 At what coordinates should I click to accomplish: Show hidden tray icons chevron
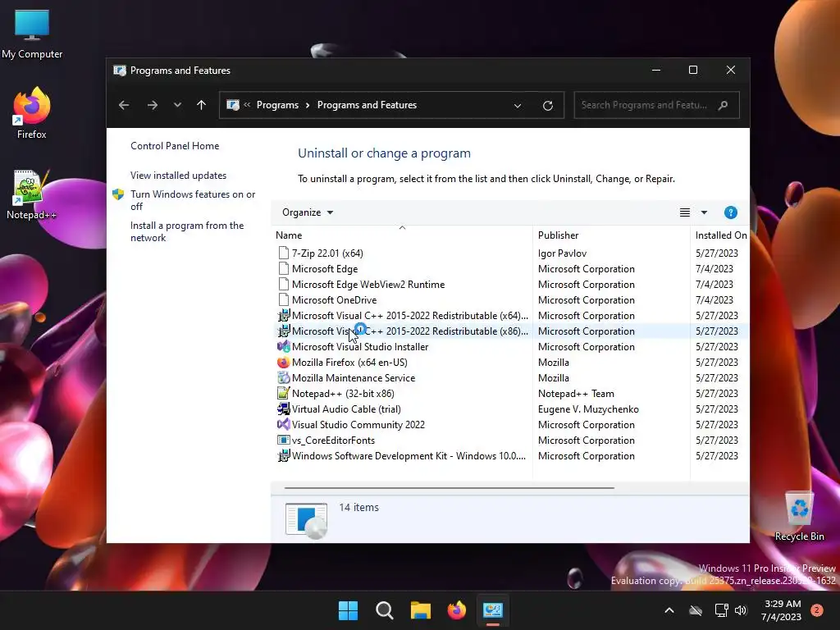click(669, 610)
